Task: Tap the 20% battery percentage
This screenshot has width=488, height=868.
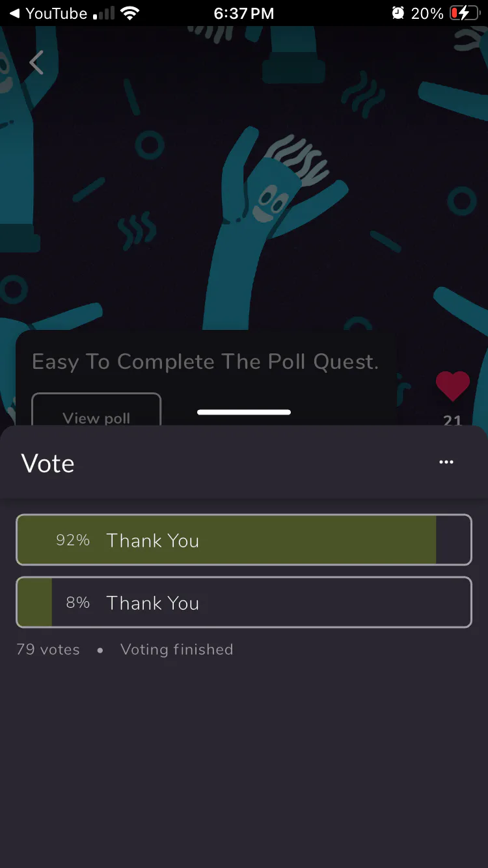Action: tap(427, 13)
